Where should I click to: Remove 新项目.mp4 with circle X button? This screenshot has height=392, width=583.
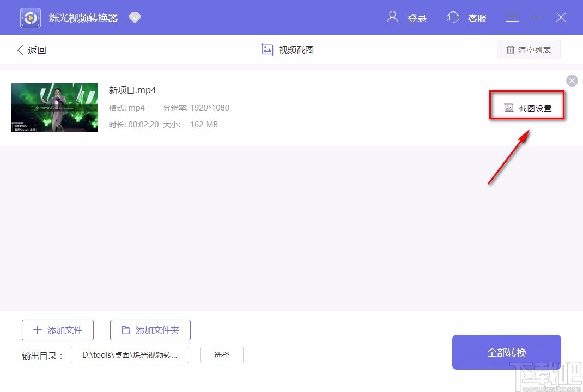(572, 81)
